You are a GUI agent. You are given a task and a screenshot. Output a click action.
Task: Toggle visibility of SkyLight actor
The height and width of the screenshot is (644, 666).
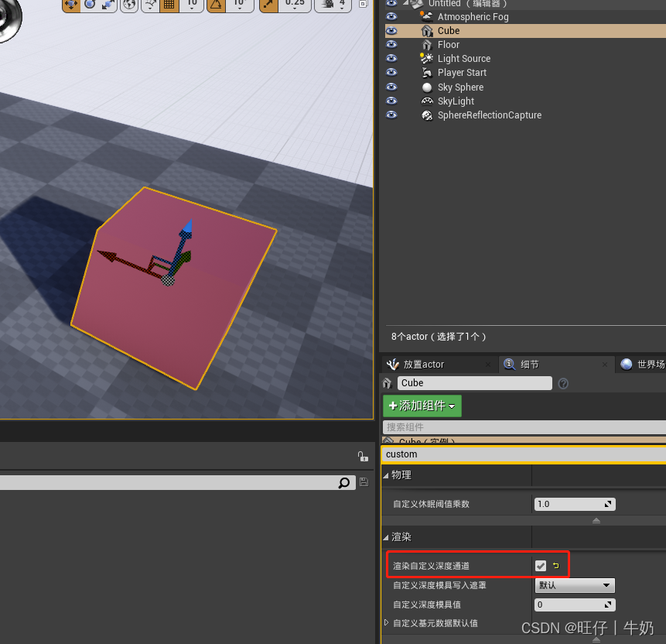[x=391, y=101]
